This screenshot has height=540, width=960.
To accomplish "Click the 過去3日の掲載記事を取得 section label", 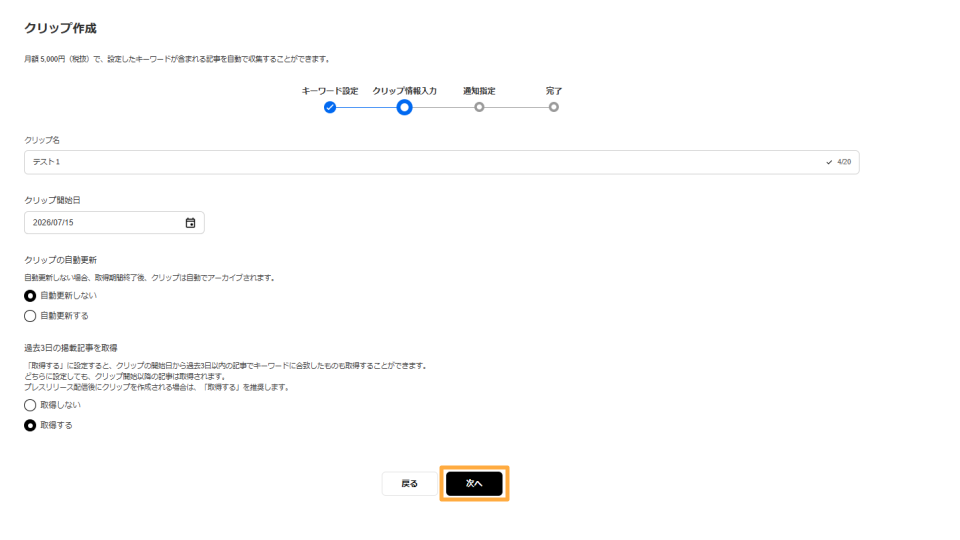I will coord(71,348).
